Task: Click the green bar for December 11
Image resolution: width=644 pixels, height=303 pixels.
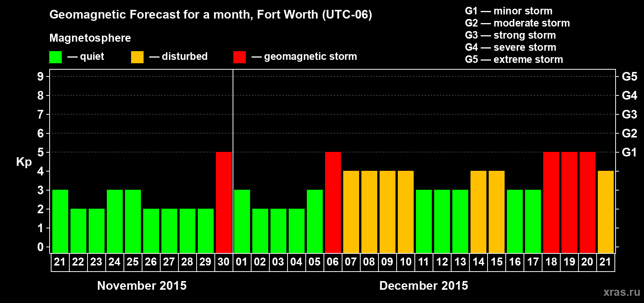Action: point(424,221)
